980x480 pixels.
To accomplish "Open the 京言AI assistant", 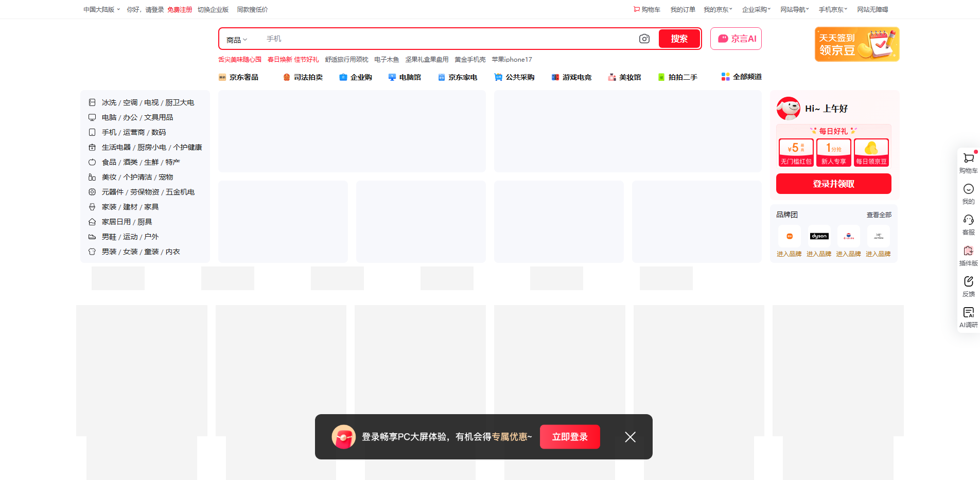I will pos(736,39).
